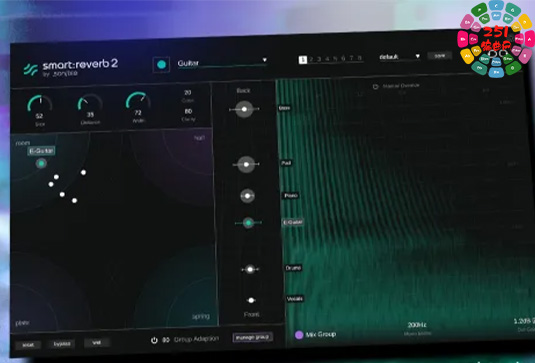Screen dimensions: 535x363
Task: Select the E-Guitar instance depth handle
Action: click(x=248, y=223)
